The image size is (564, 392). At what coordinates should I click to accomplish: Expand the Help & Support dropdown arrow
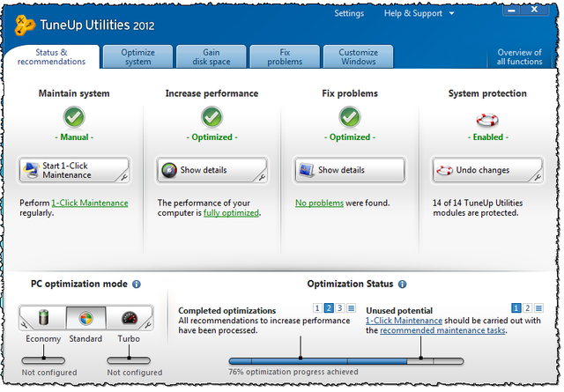(x=451, y=14)
